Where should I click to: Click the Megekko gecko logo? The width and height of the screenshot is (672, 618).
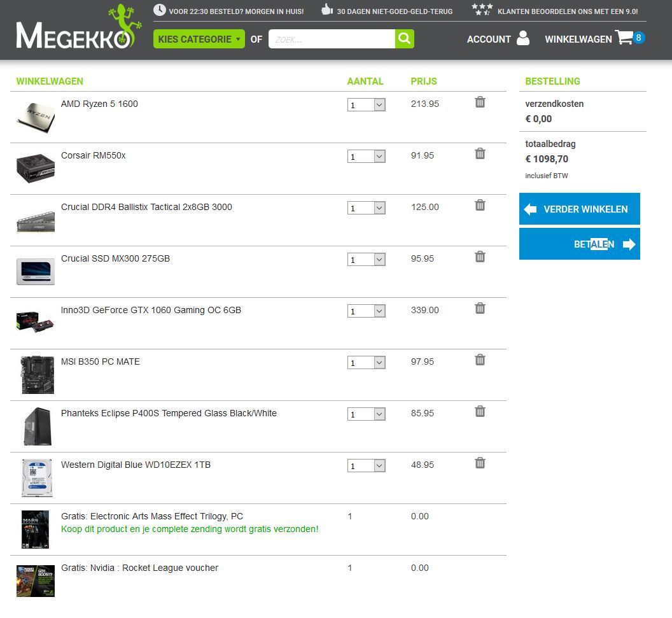coord(78,27)
